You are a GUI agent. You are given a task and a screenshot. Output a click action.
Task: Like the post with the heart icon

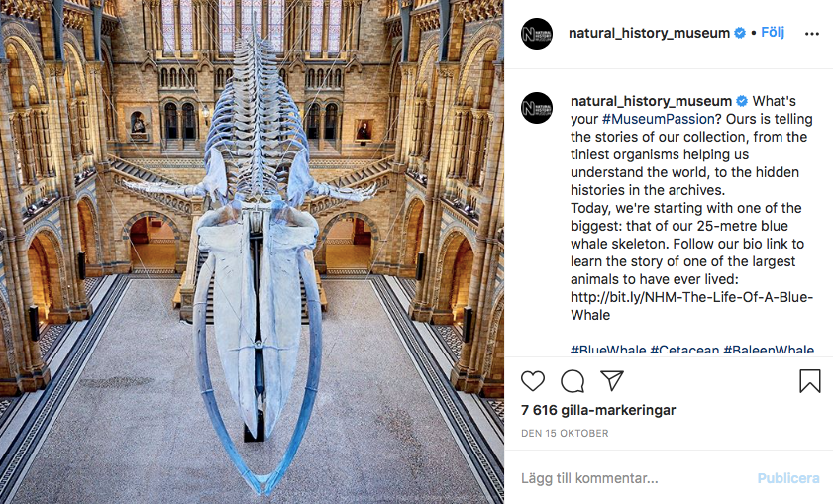(x=532, y=381)
